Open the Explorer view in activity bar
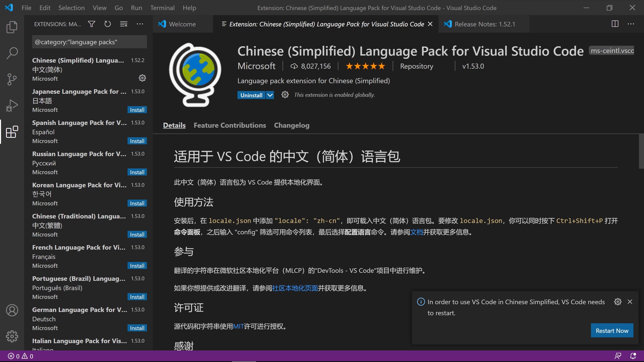The height and width of the screenshot is (362, 644). [12, 27]
